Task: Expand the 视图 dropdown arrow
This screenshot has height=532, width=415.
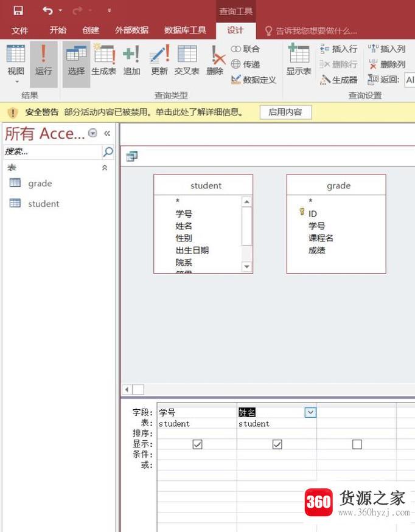Action: 16,81
